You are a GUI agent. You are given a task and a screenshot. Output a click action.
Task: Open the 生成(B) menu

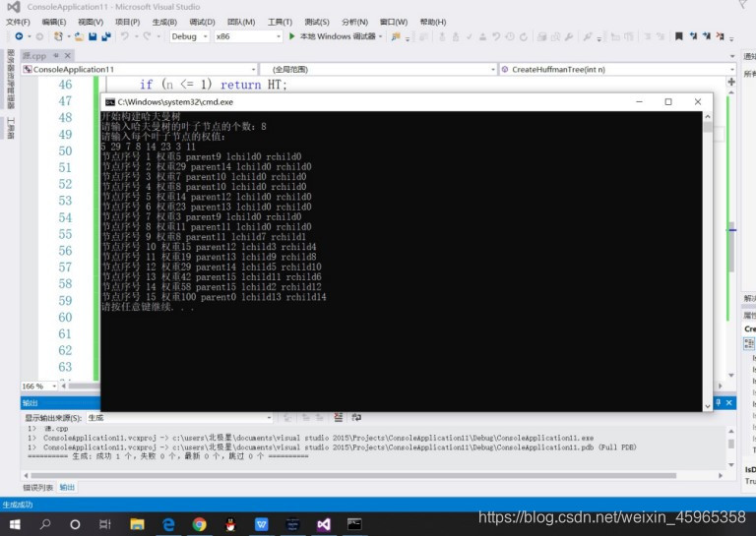164,22
